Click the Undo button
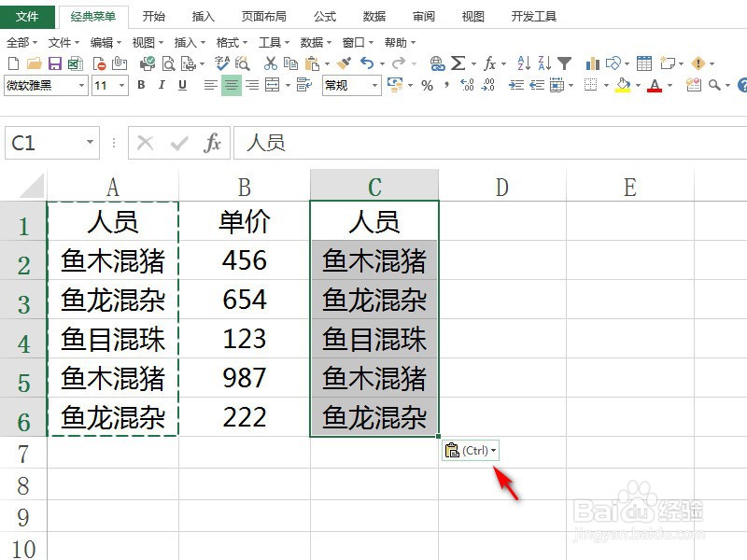The height and width of the screenshot is (560, 747). [367, 64]
